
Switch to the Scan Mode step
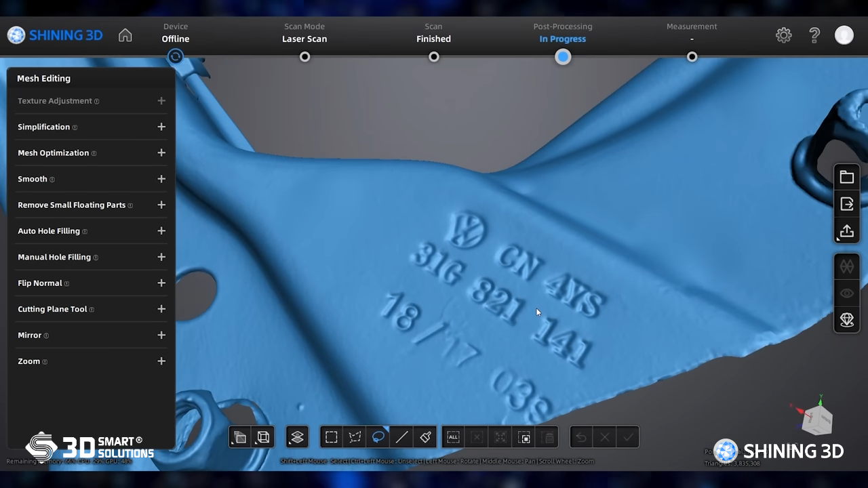tap(304, 57)
